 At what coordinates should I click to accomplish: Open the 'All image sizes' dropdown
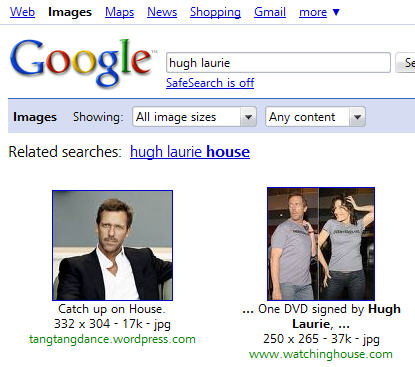pos(194,117)
